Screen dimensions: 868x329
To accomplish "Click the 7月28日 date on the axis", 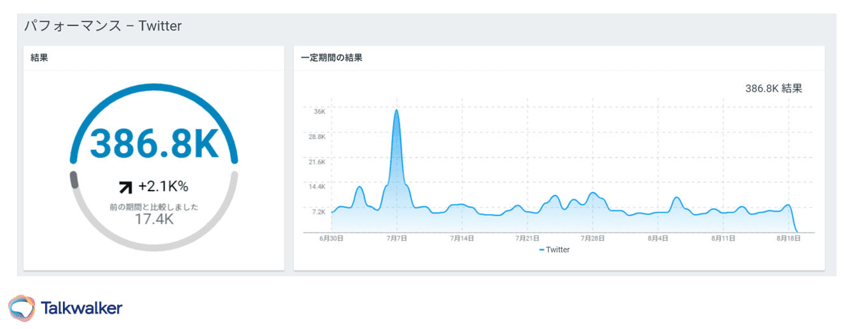I will point(592,239).
